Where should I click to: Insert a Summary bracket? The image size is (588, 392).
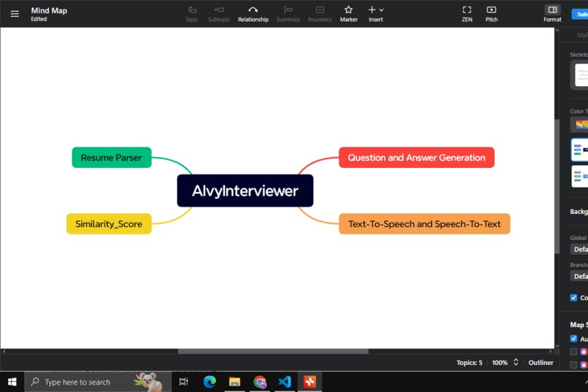288,14
